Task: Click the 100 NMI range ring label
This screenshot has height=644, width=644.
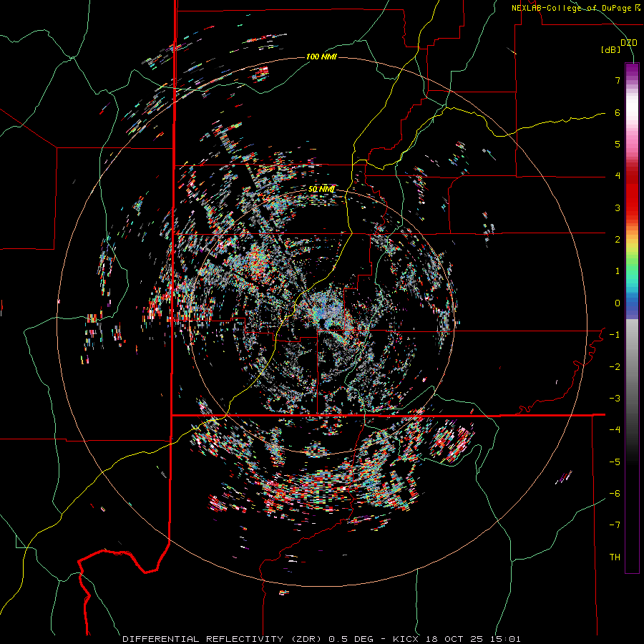Action: [321, 57]
